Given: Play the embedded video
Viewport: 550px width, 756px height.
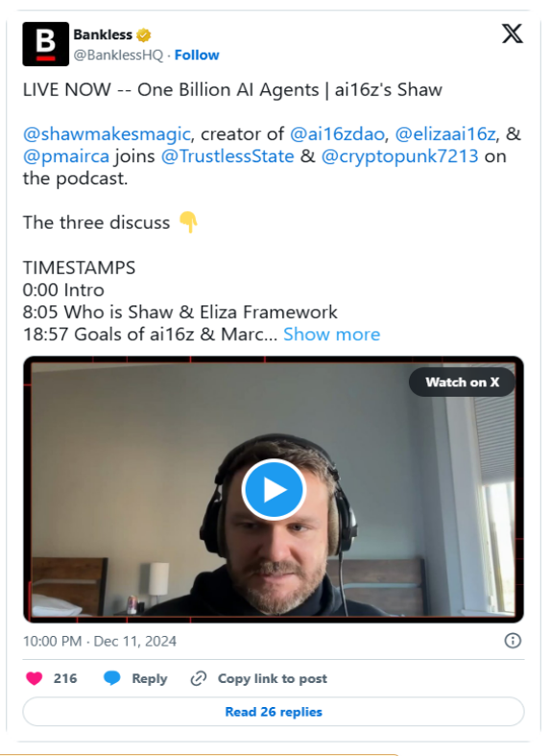Looking at the screenshot, I should pos(274,489).
